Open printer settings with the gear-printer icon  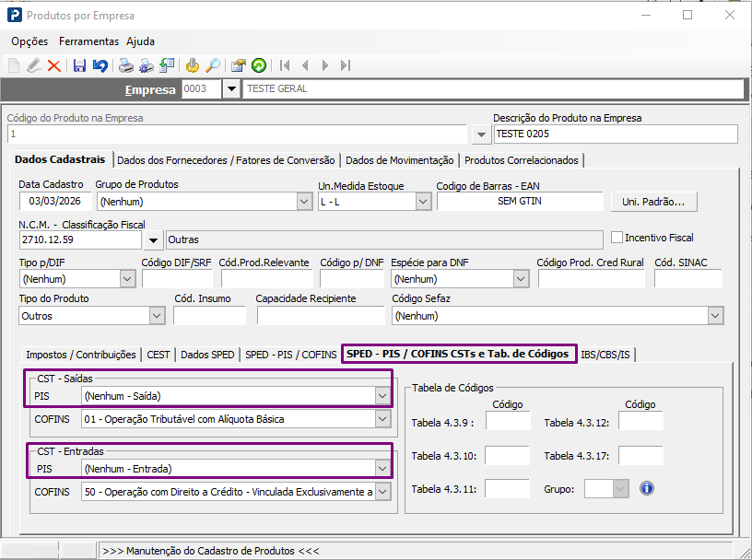point(147,65)
